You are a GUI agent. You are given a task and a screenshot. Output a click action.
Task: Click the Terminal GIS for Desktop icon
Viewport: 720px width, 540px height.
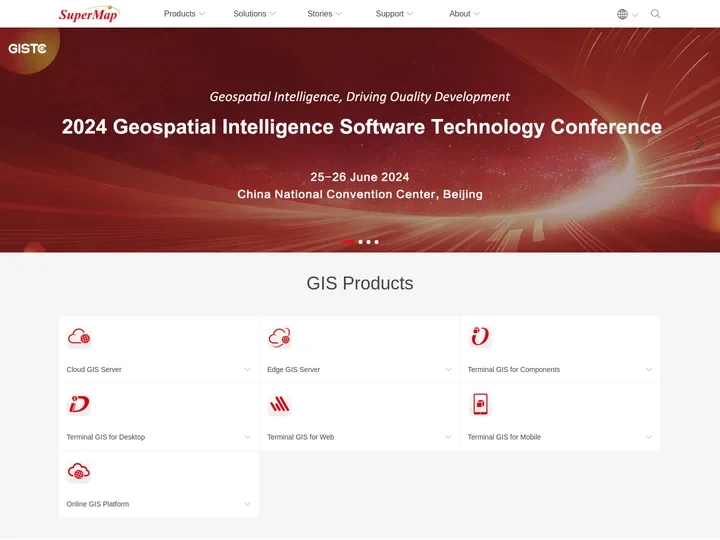point(79,405)
